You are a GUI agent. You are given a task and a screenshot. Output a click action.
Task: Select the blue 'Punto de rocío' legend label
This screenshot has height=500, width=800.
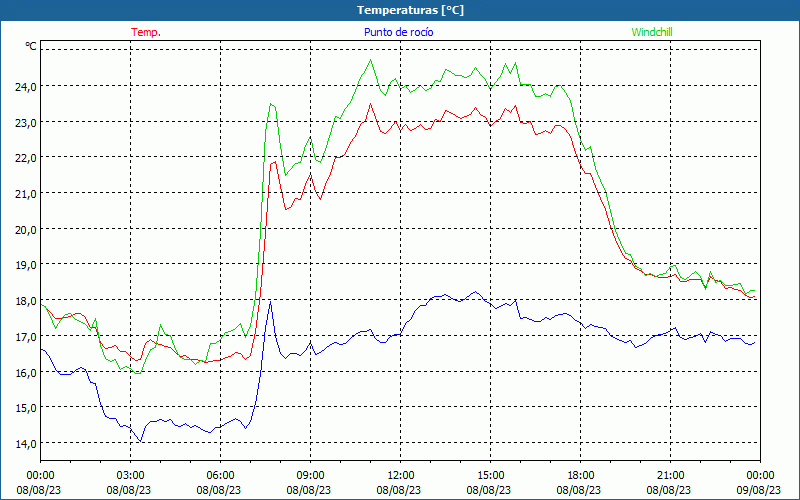tap(398, 32)
